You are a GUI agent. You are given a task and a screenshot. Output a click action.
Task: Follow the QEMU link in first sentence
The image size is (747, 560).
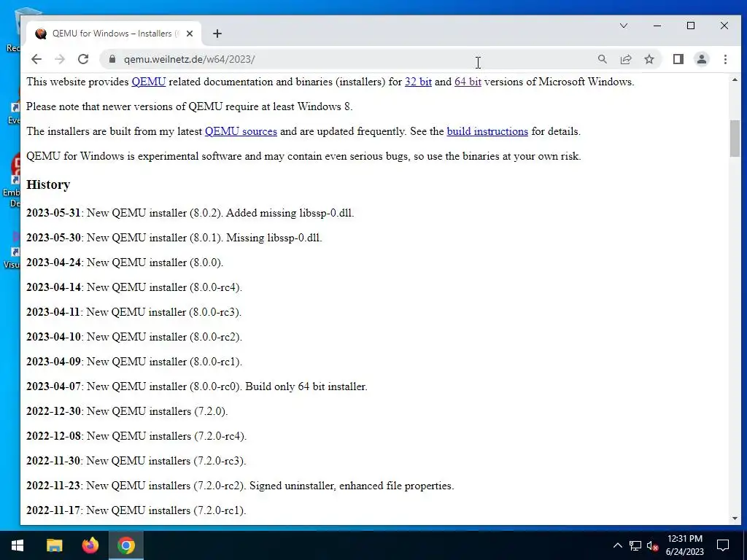[149, 82]
